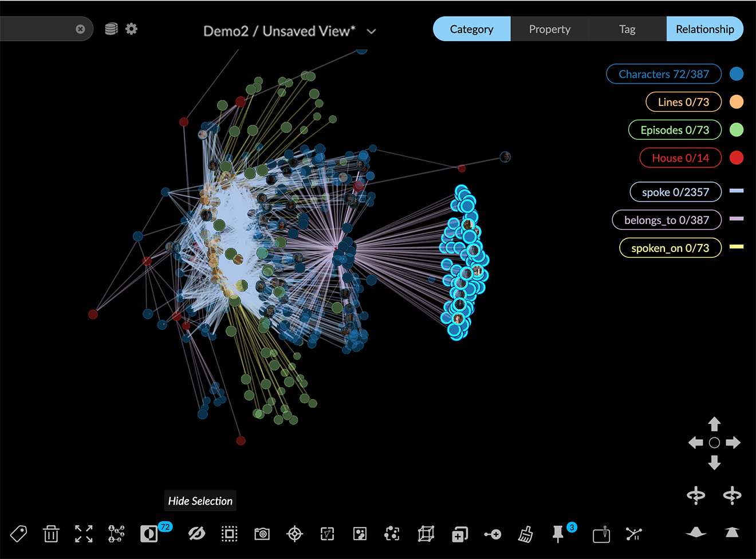Toggle the spoke 0/2357 relationship filter
This screenshot has width=756, height=559.
[x=675, y=192]
